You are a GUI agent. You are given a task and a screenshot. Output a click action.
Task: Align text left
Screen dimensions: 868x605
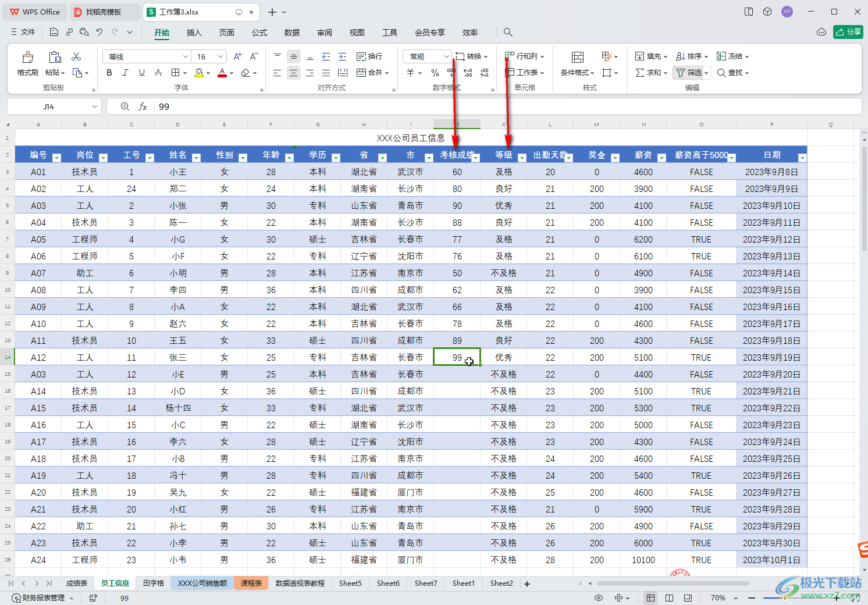coord(278,73)
